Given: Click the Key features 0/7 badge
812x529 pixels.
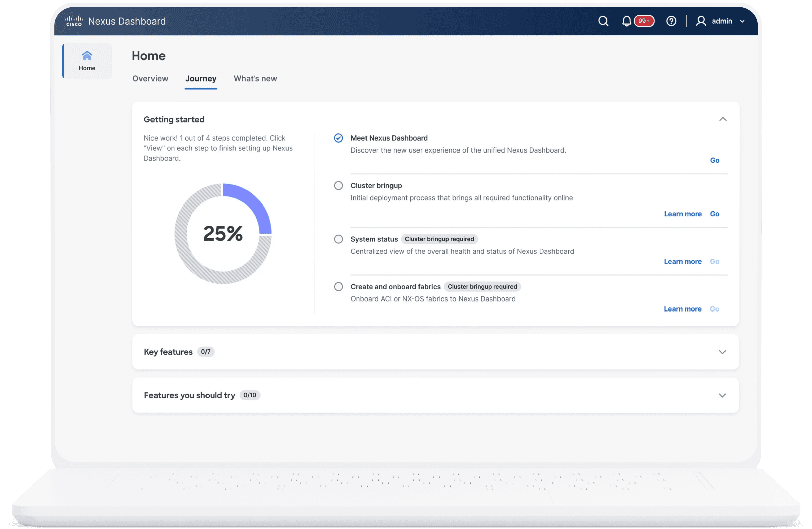Looking at the screenshot, I should click(205, 352).
